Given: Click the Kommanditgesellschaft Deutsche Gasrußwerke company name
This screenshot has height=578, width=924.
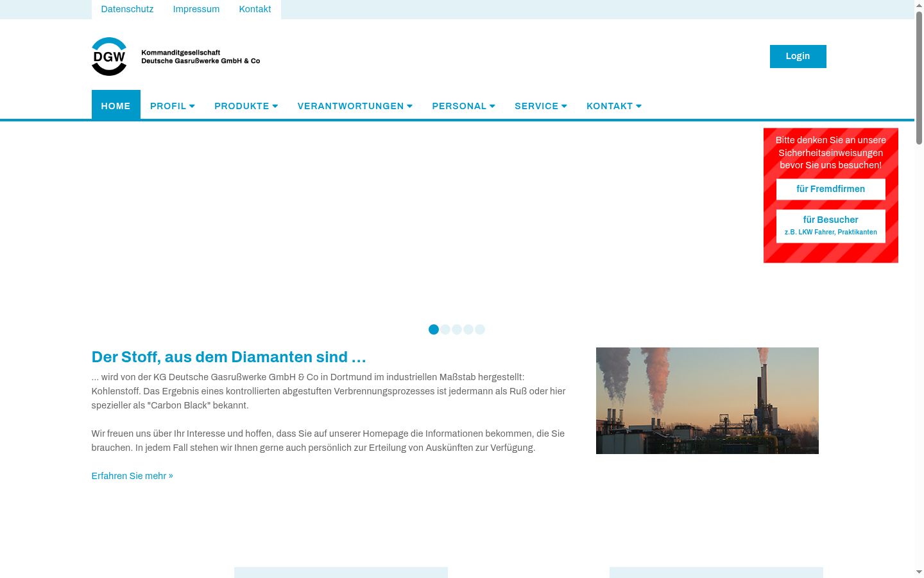Looking at the screenshot, I should 200,57.
